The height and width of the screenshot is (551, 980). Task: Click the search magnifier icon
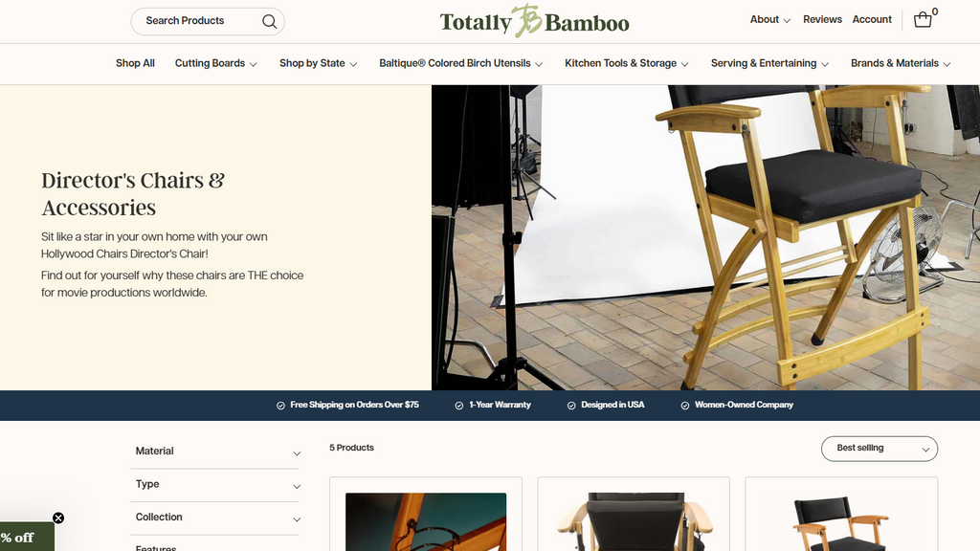pos(269,21)
